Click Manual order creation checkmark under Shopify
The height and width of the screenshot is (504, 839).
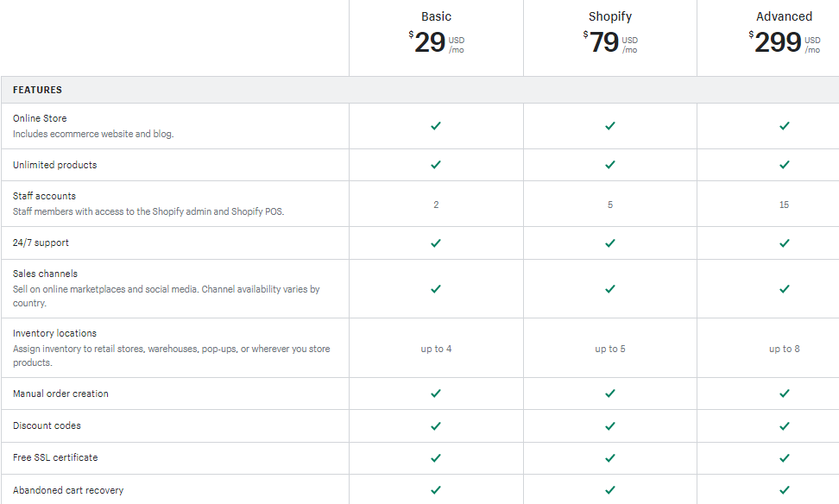[x=610, y=394]
